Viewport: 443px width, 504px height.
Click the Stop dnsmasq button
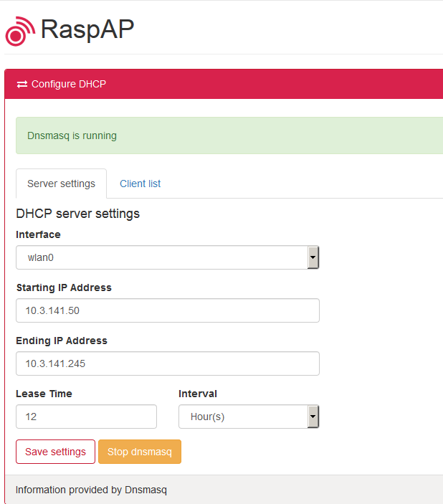pyautogui.click(x=140, y=452)
